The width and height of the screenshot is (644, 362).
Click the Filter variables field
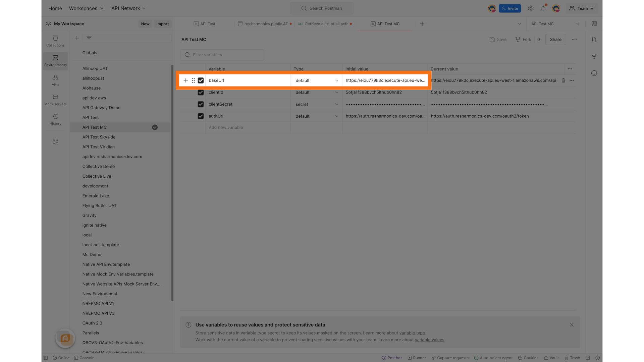(222, 55)
